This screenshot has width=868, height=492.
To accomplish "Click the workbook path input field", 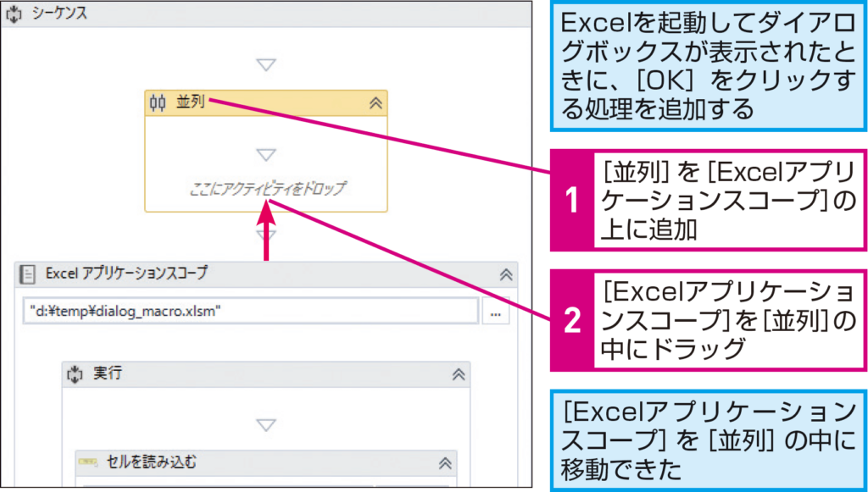I will tap(251, 312).
